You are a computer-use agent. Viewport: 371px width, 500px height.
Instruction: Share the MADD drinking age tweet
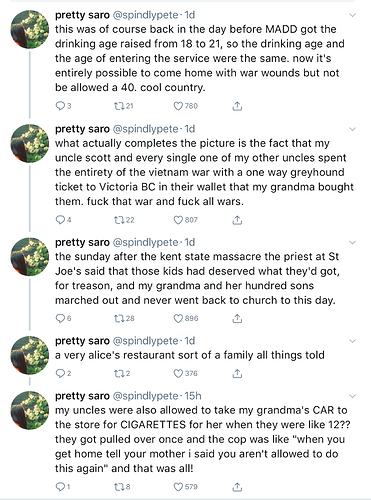(x=237, y=106)
